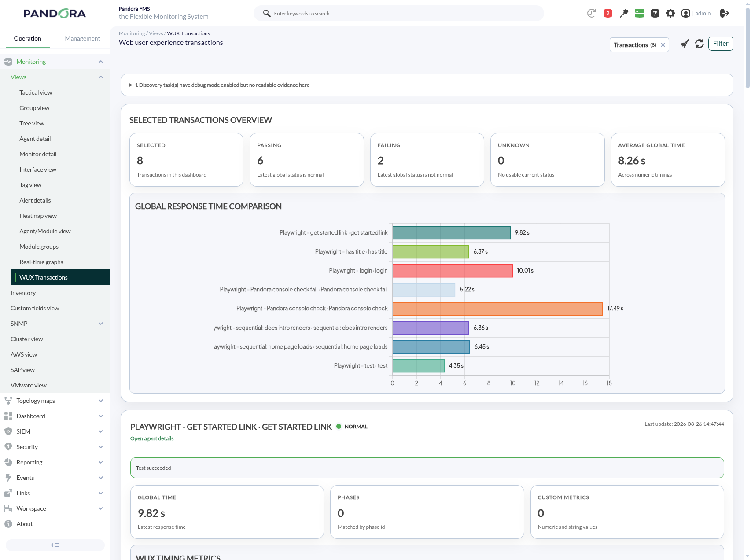Image resolution: width=751 pixels, height=560 pixels.
Task: Click the Dashboard grid icon
Action: coord(8,416)
